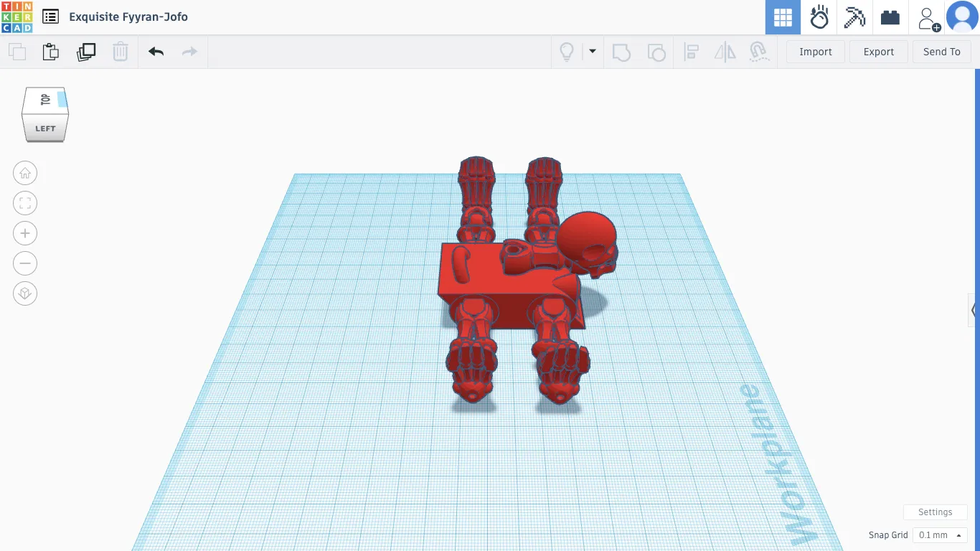The height and width of the screenshot is (551, 980).
Task: Open workplane Settings
Action: tap(936, 512)
